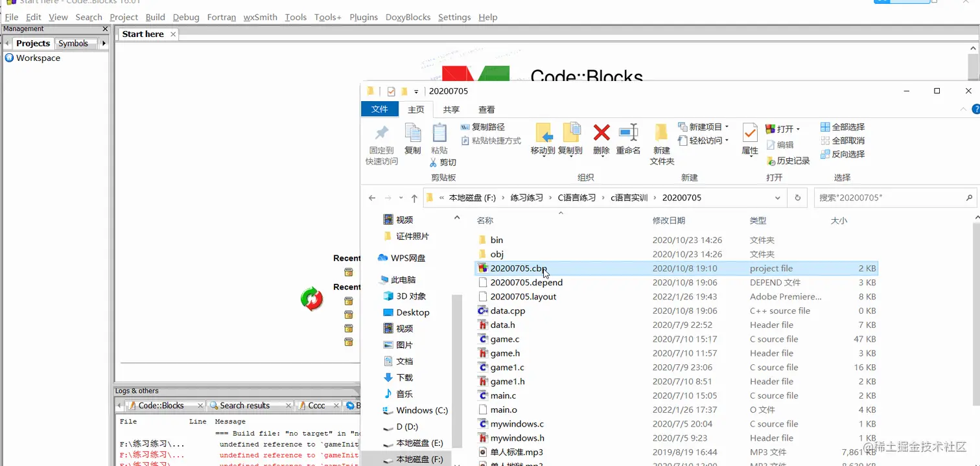Close the Management panel
The width and height of the screenshot is (980, 466).
click(105, 29)
